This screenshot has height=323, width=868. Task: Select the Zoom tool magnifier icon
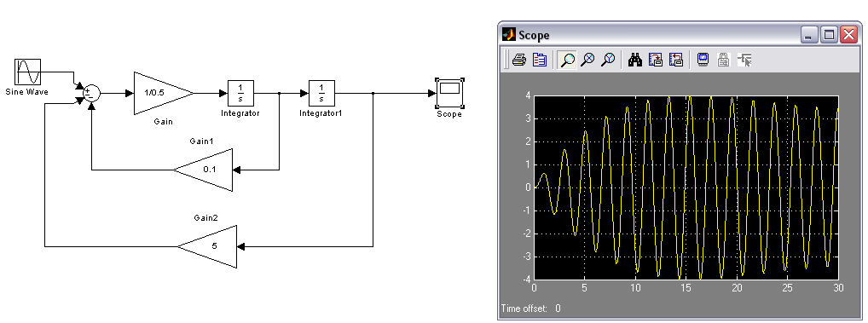[x=567, y=60]
